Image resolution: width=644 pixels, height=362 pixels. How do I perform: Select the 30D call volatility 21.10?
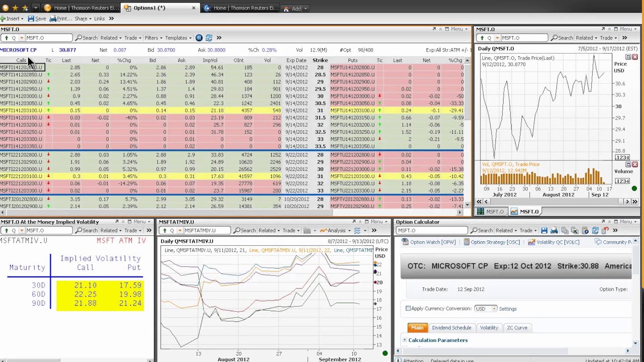pos(85,285)
